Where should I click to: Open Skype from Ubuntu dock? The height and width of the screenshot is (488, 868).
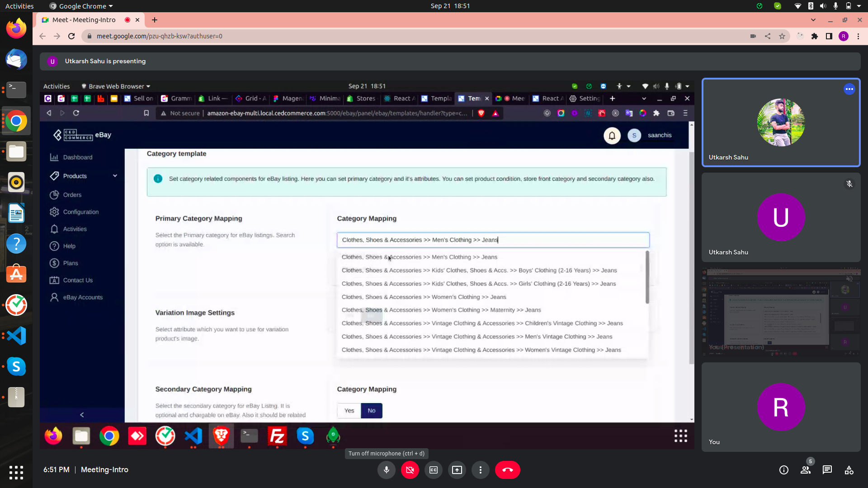(x=16, y=366)
